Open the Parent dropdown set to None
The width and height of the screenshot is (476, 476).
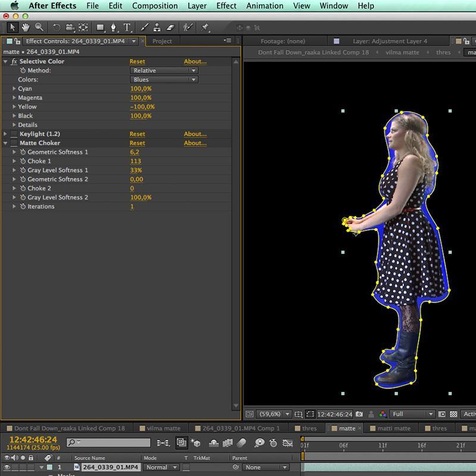click(265, 467)
